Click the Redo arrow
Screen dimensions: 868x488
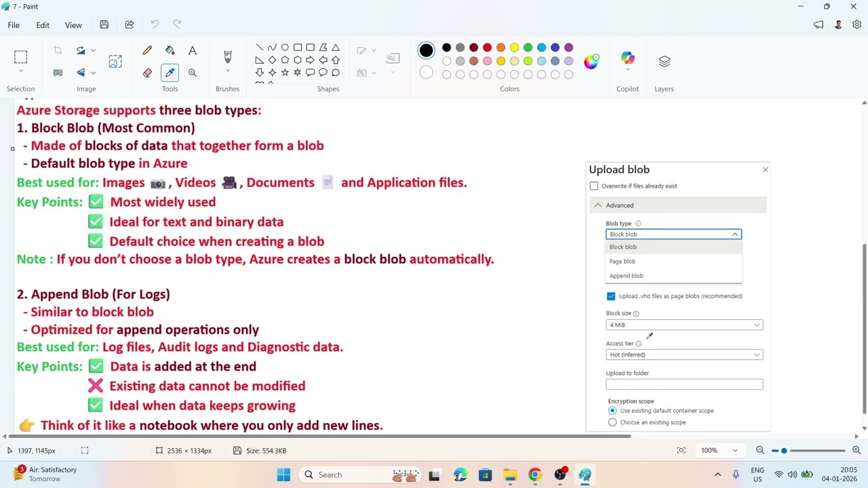pos(178,25)
